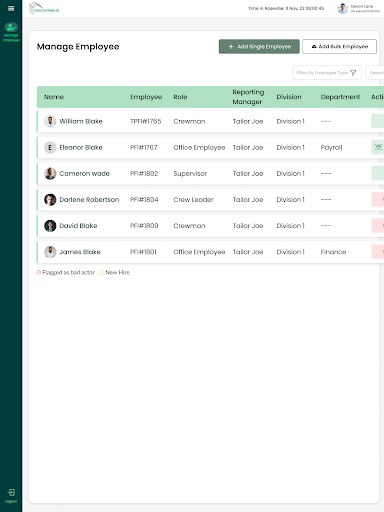
Task: Click the Role column header
Action: point(180,97)
